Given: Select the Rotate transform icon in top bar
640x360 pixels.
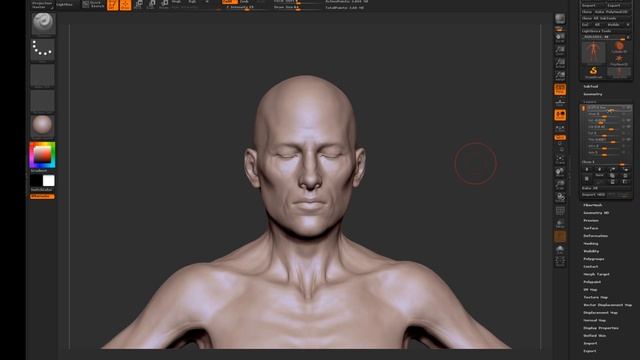Looking at the screenshot, I should coord(164,4).
